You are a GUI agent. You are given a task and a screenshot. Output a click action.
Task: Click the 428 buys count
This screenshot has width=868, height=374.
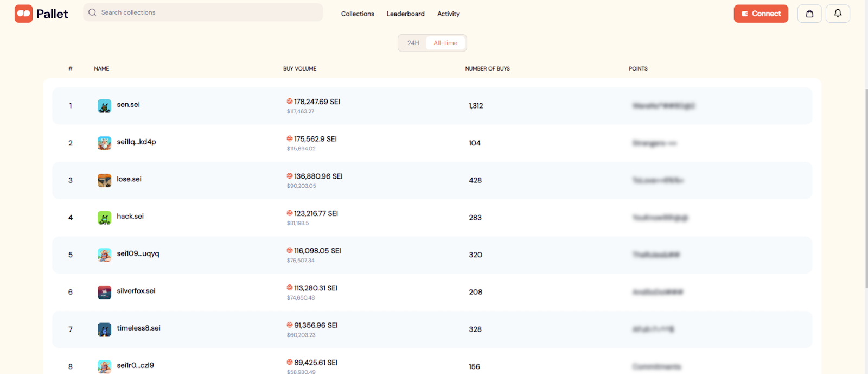click(x=475, y=180)
